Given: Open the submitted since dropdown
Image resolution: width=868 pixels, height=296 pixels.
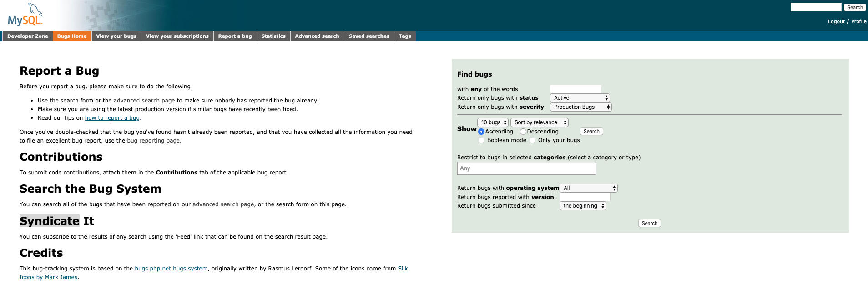Looking at the screenshot, I should tap(583, 206).
